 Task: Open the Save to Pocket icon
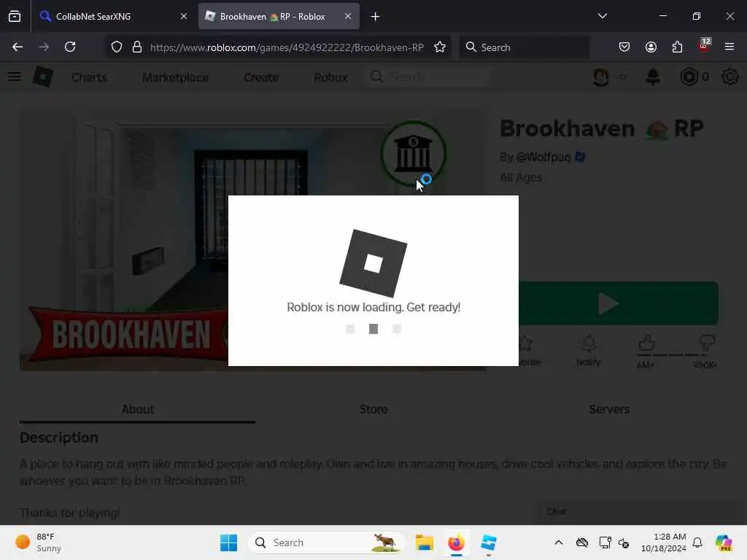pos(624,47)
